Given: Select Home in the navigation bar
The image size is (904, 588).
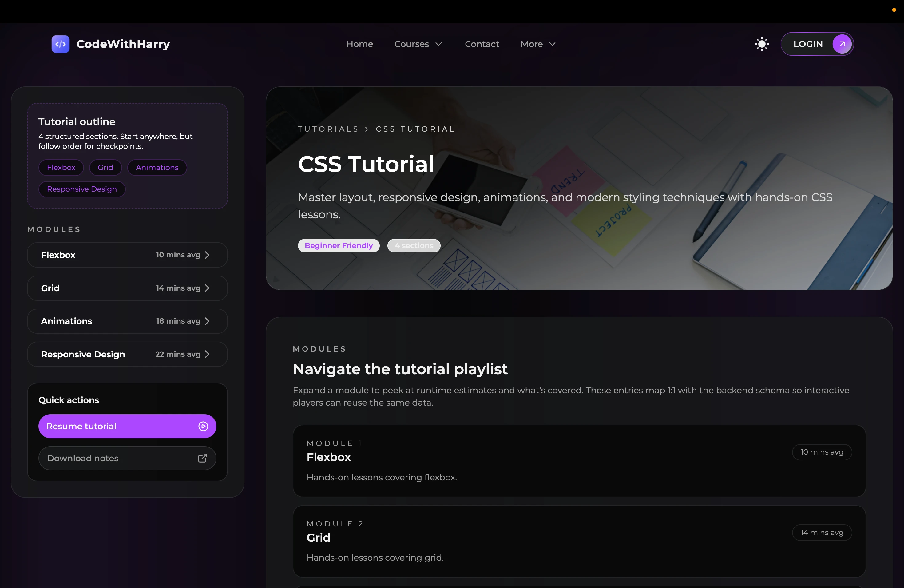Looking at the screenshot, I should (x=360, y=44).
